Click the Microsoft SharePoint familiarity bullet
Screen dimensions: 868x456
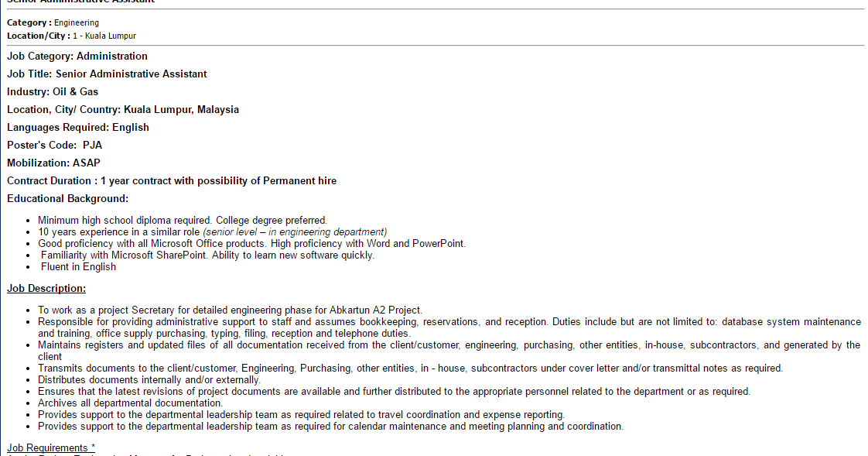[x=207, y=255]
